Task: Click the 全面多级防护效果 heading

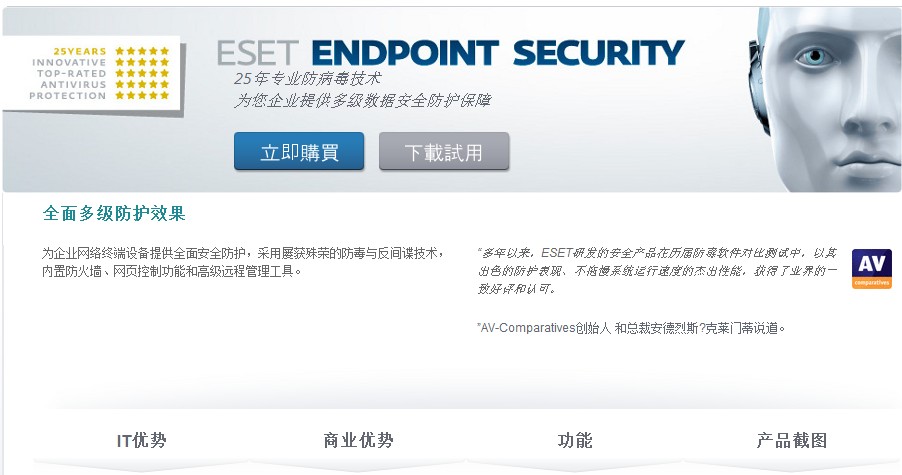Action: pyautogui.click(x=114, y=214)
